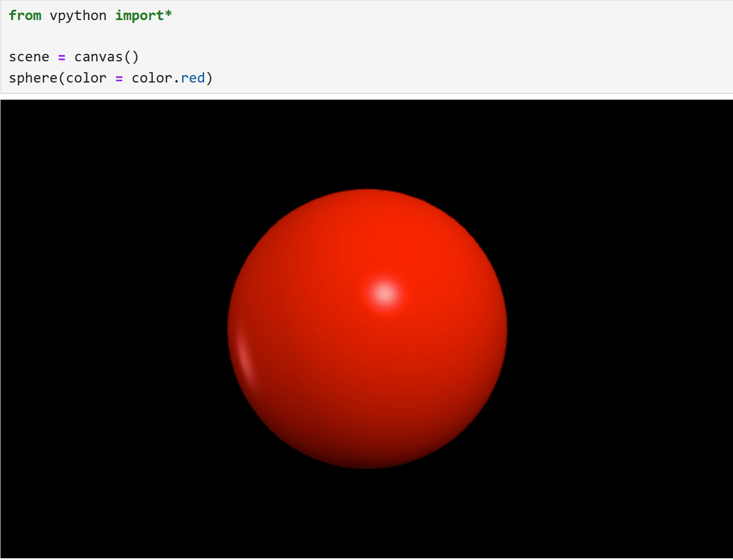Click the white code cell area
Viewport: 733px width, 560px height.
coord(428,49)
